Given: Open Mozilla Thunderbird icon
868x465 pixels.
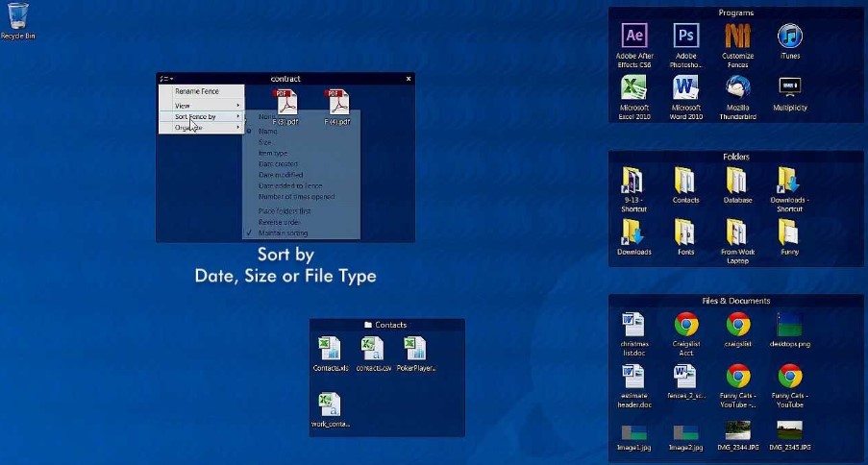Looking at the screenshot, I should tap(738, 88).
